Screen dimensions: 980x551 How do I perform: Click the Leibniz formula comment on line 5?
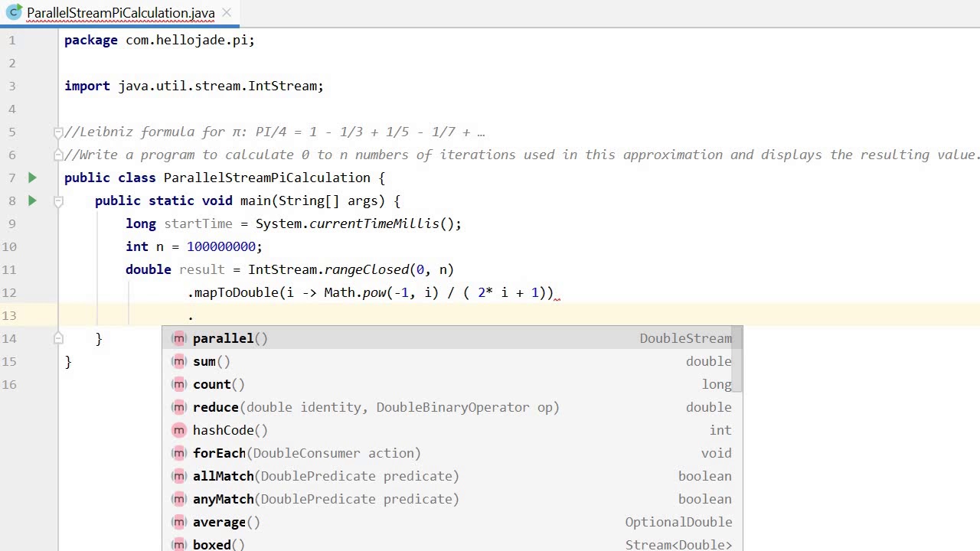pyautogui.click(x=274, y=132)
